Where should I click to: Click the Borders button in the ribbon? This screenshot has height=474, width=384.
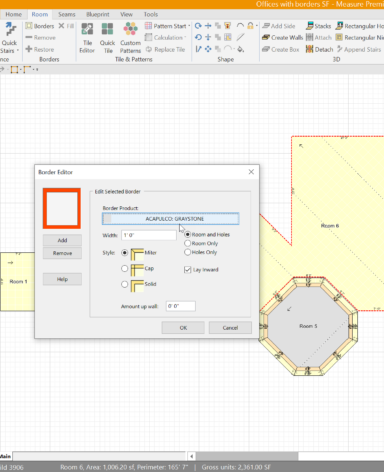click(x=40, y=26)
